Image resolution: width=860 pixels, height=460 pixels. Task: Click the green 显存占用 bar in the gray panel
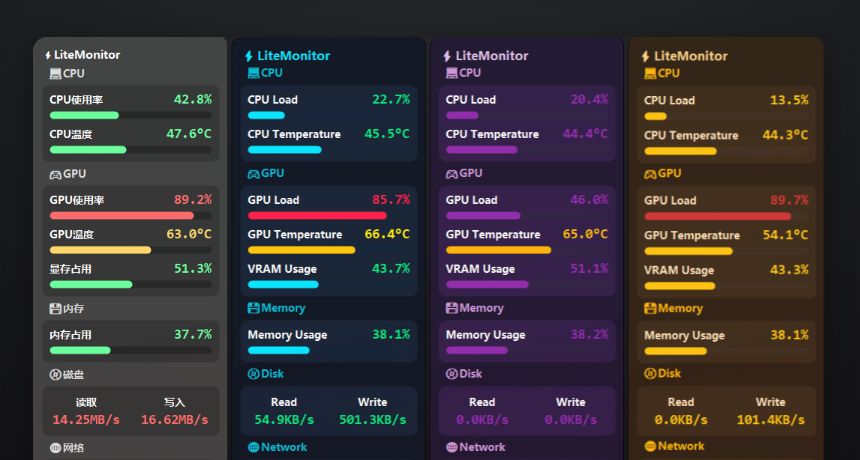tap(90, 284)
